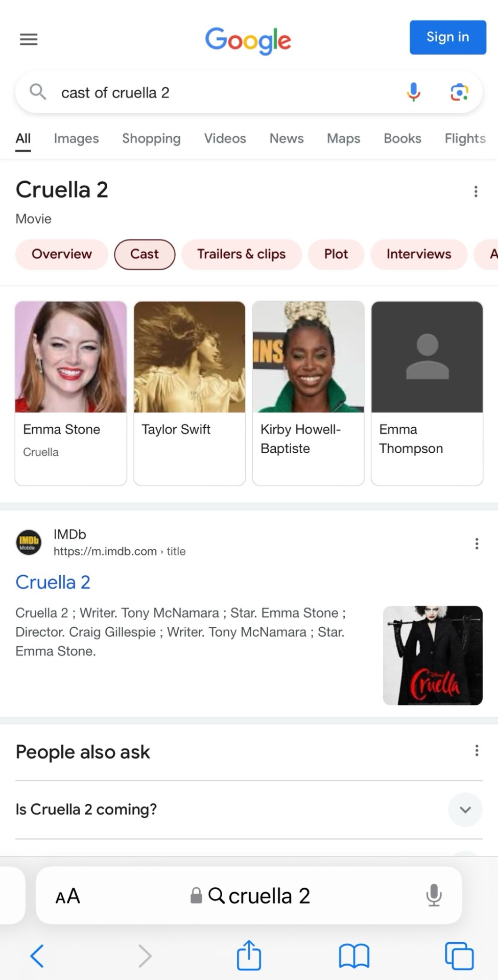The height and width of the screenshot is (980, 498).
Task: Open Emma Stone cast card
Action: coord(71,393)
